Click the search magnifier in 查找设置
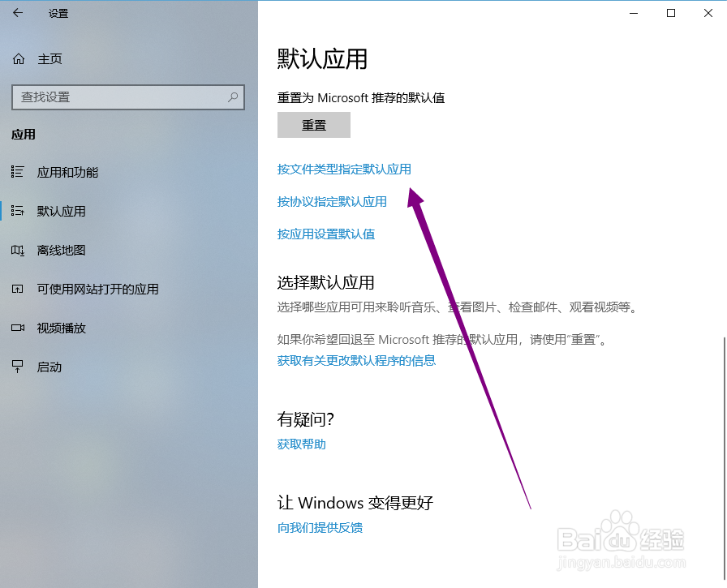 coord(231,97)
